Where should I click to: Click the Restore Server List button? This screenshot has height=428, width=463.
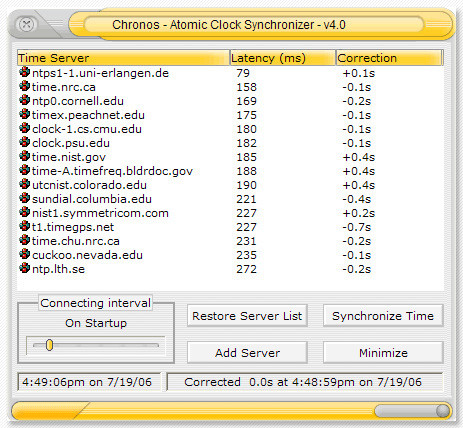click(247, 316)
